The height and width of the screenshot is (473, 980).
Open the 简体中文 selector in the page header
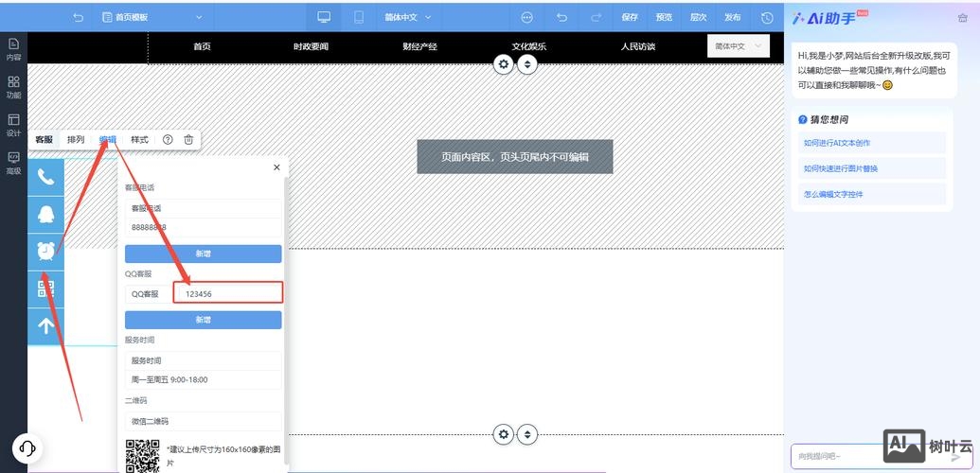[x=738, y=45]
